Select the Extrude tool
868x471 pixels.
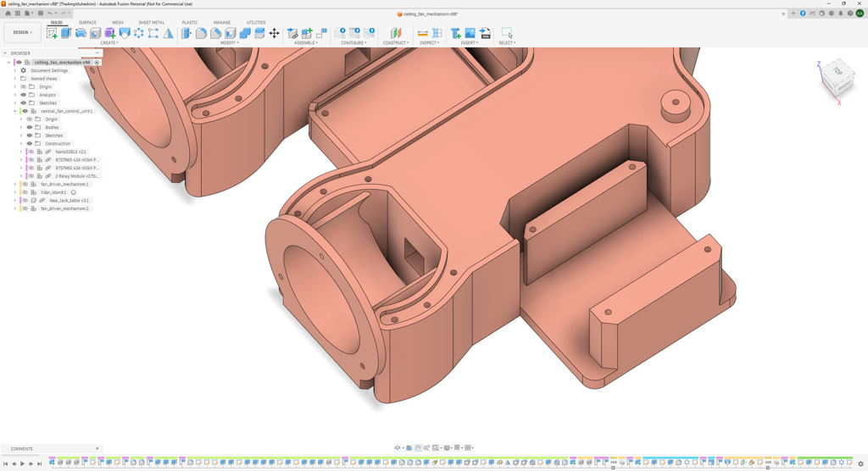66,33
